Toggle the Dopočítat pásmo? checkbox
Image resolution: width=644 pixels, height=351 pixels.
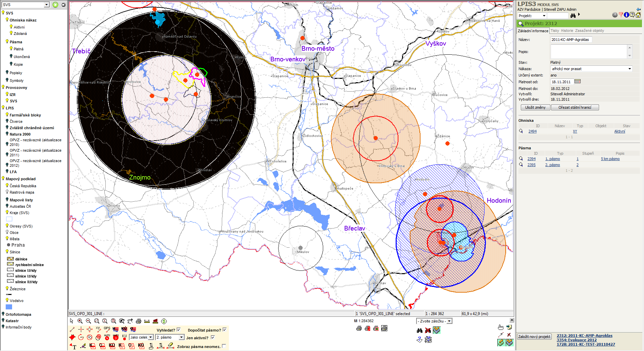tap(225, 330)
